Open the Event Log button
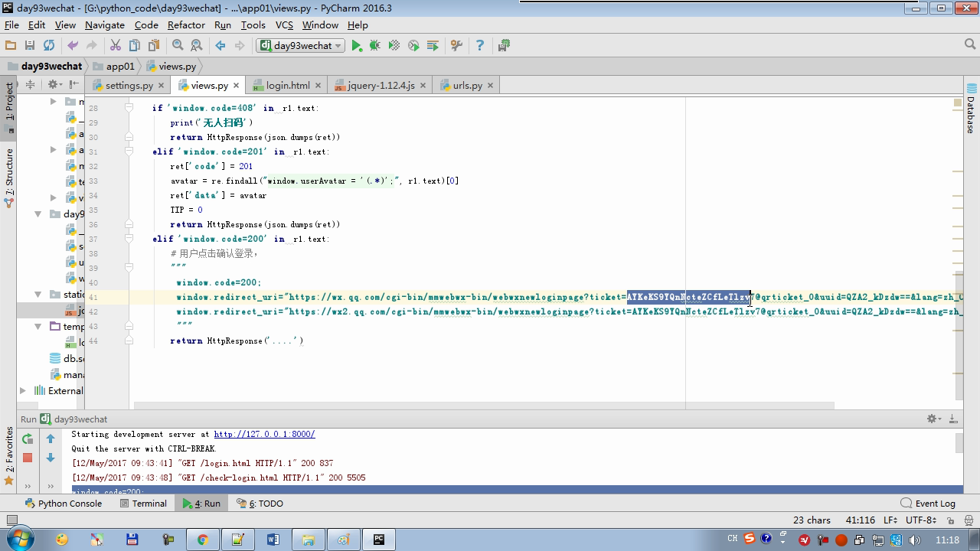The image size is (980, 551). (928, 504)
